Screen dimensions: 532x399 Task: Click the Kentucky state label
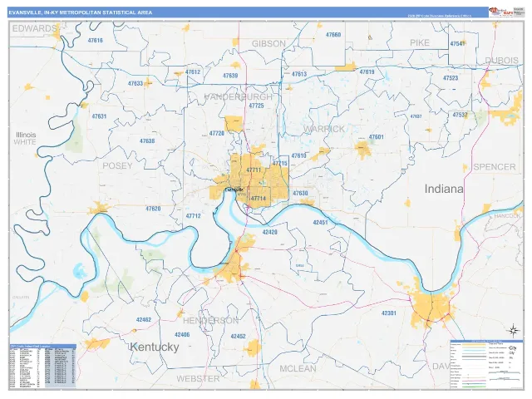pos(155,347)
